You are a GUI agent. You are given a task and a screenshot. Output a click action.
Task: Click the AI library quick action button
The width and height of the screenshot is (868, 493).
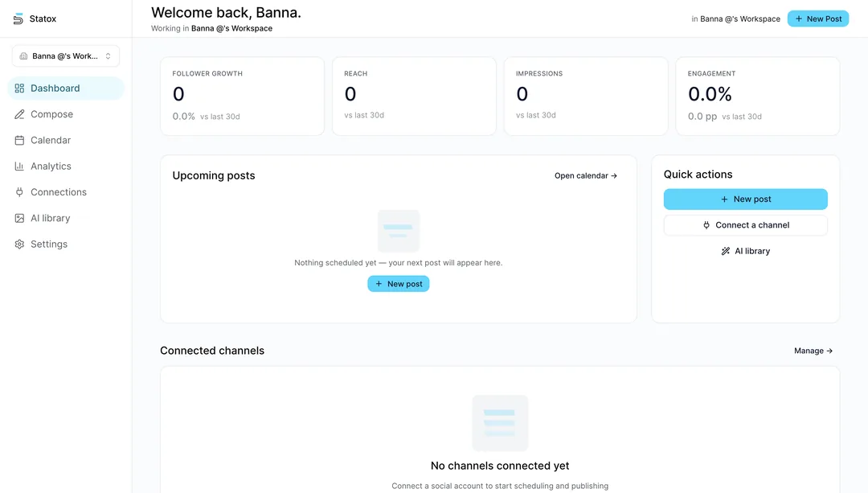point(746,251)
